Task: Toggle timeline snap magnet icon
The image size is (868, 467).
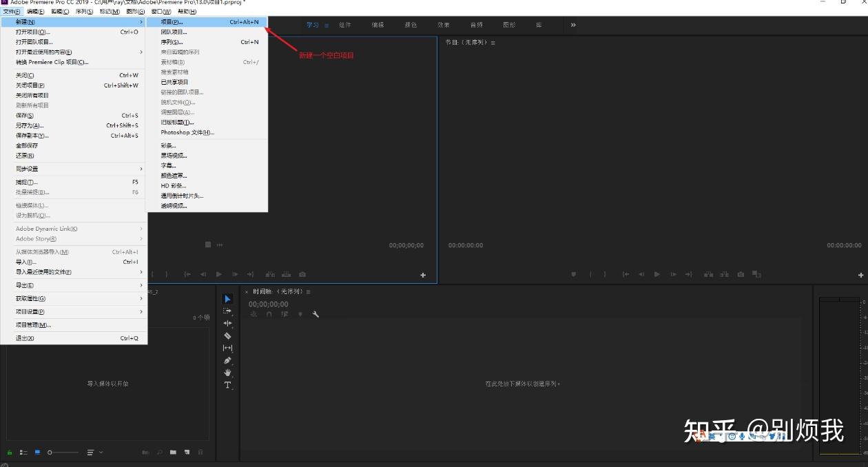Action: click(269, 314)
